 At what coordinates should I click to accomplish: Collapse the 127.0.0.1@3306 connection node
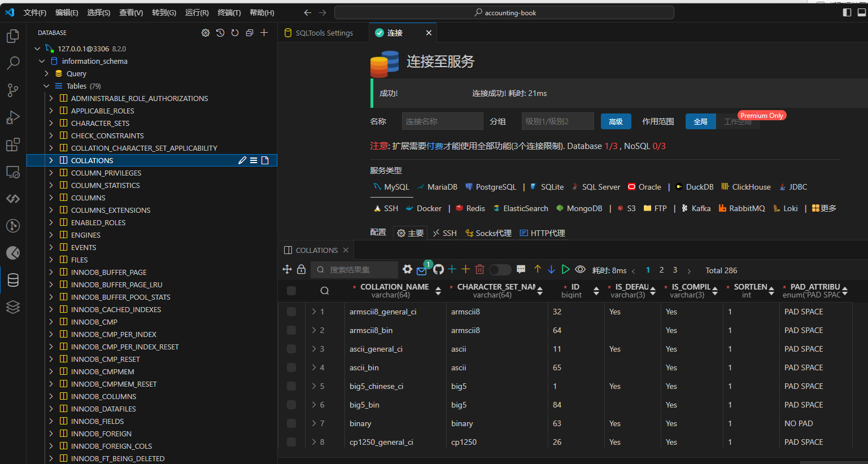(37, 49)
